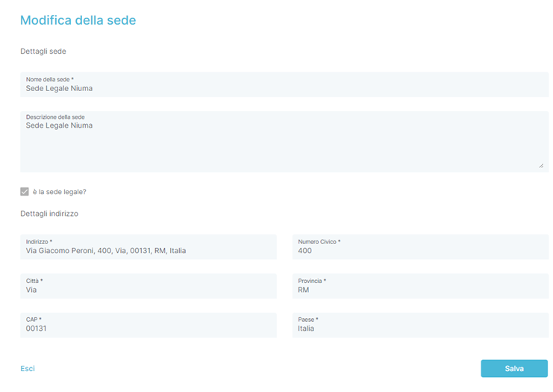Click the Esci link
Image resolution: width=553 pixels, height=392 pixels.
[x=28, y=368]
